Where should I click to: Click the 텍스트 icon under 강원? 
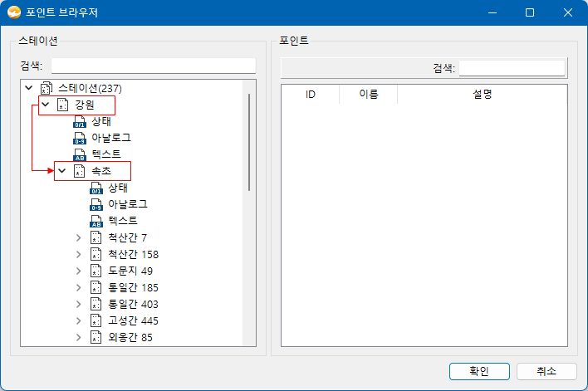[80, 154]
